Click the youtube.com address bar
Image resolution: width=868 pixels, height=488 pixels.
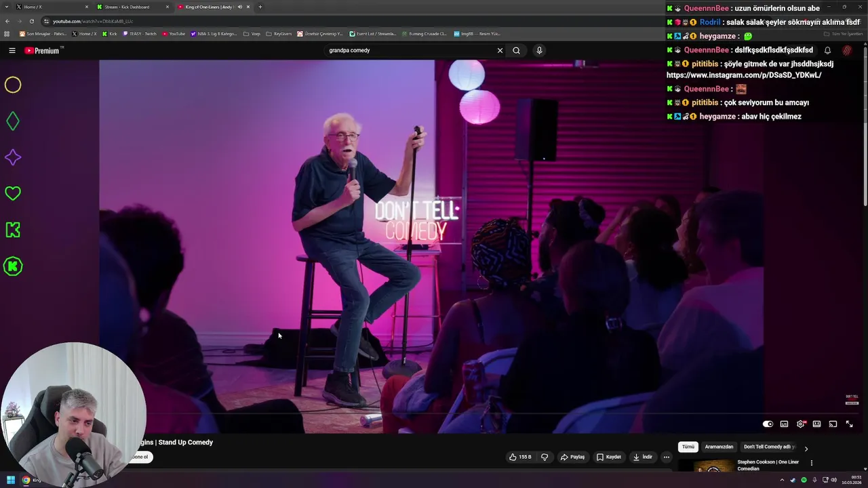coord(353,21)
